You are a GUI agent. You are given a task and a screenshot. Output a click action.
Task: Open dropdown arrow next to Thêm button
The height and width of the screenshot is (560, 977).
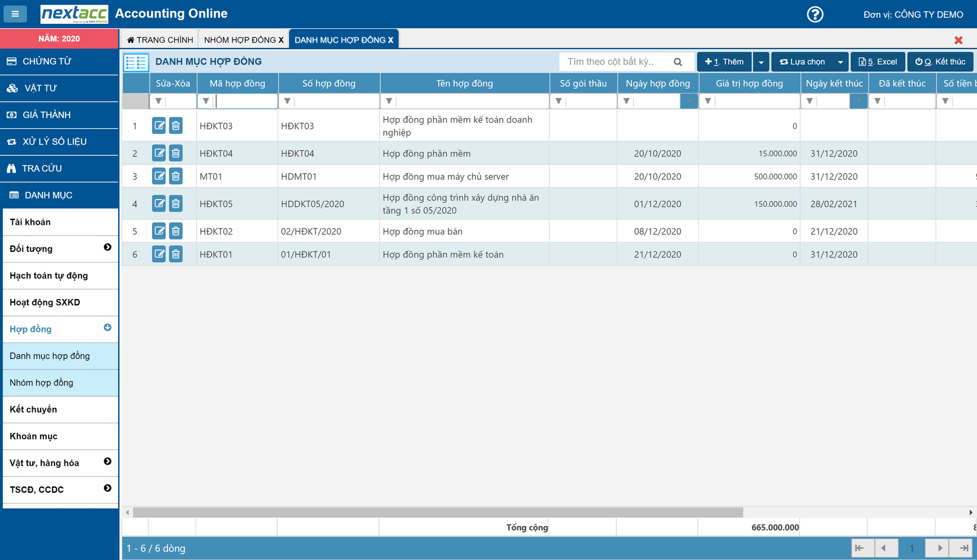[x=761, y=62]
